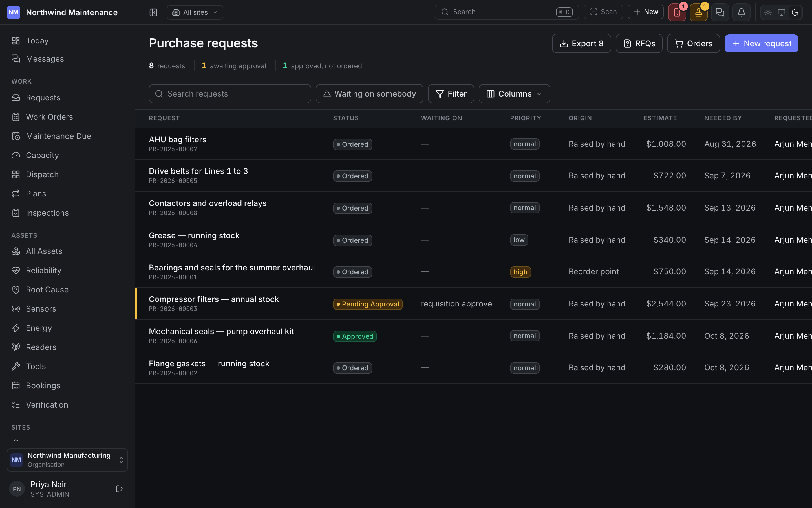Image resolution: width=812 pixels, height=508 pixels.
Task: Click the Inspections sidebar icon
Action: pyautogui.click(x=16, y=213)
